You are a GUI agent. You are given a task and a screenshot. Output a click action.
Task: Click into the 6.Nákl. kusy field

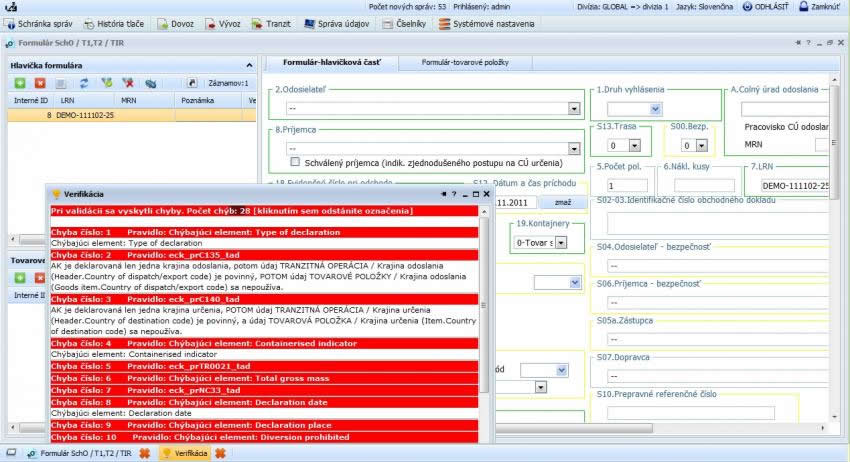coord(705,185)
